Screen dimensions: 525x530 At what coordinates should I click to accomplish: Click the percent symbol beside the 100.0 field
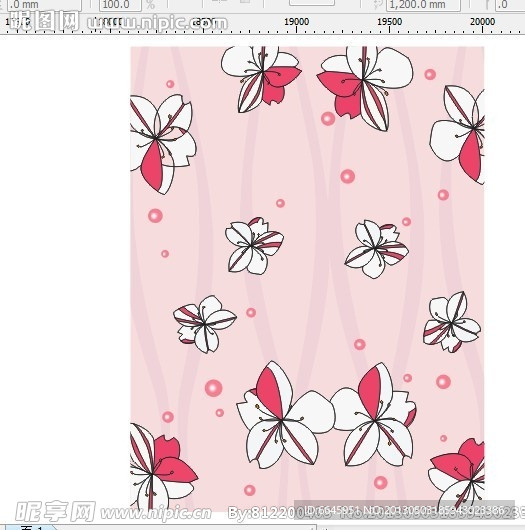tap(150, 5)
